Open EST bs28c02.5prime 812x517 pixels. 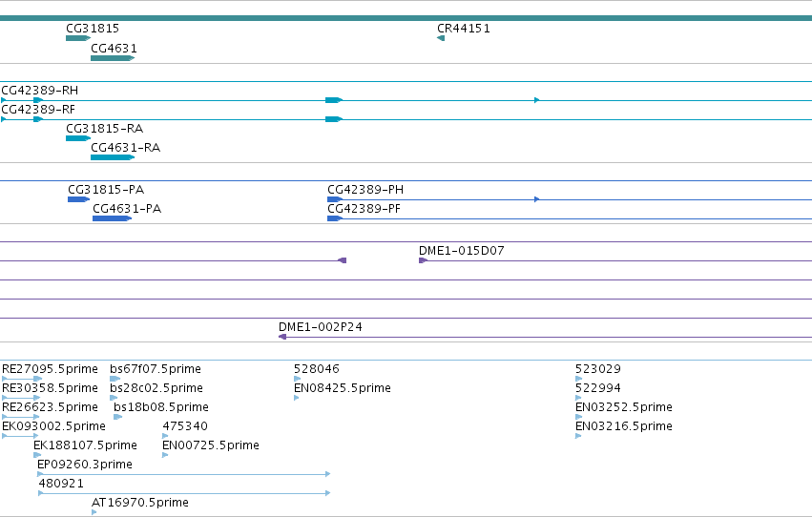(156, 387)
